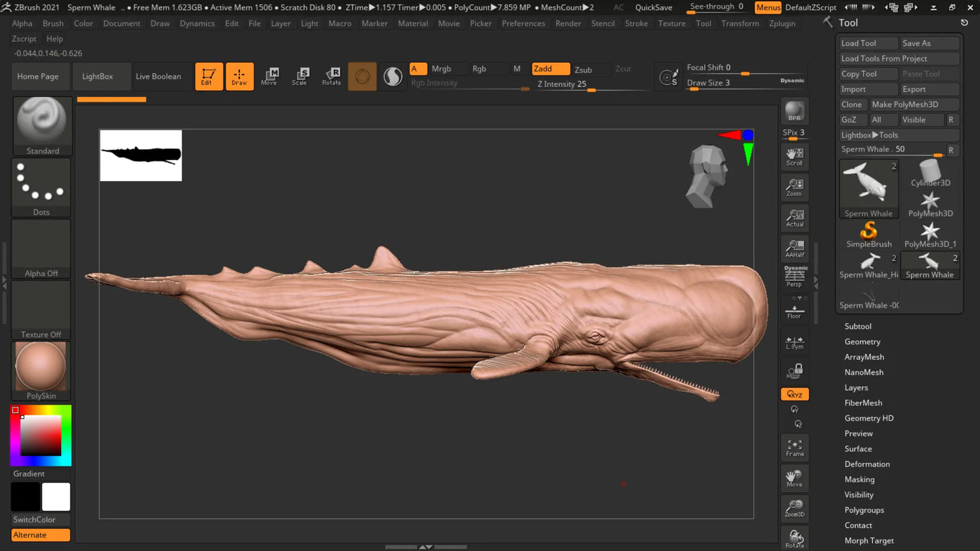Open the Render menu
The height and width of the screenshot is (551, 980).
568,23
